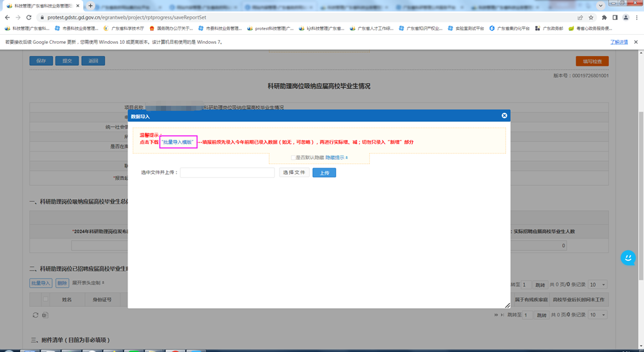Open the 广东省科学技术厅 bookmark
Screen dimensions: 644x352
click(x=124, y=28)
